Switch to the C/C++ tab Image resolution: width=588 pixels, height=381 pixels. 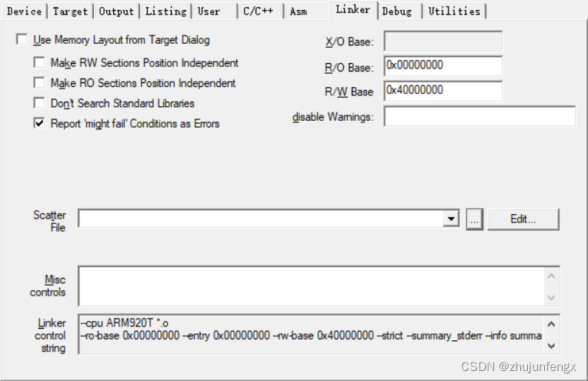point(260,12)
